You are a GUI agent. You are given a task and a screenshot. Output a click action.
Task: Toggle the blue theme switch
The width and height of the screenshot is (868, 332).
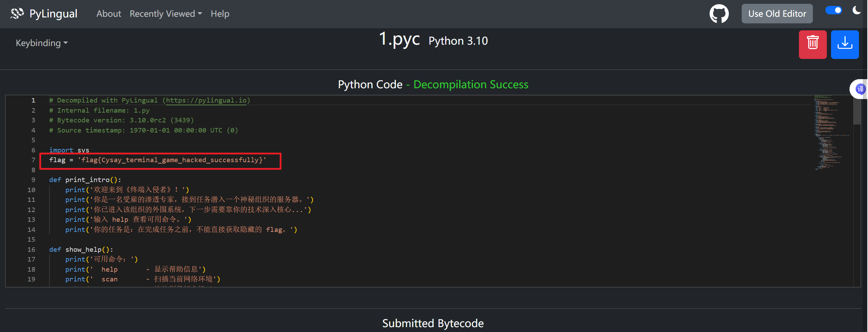coord(833,10)
